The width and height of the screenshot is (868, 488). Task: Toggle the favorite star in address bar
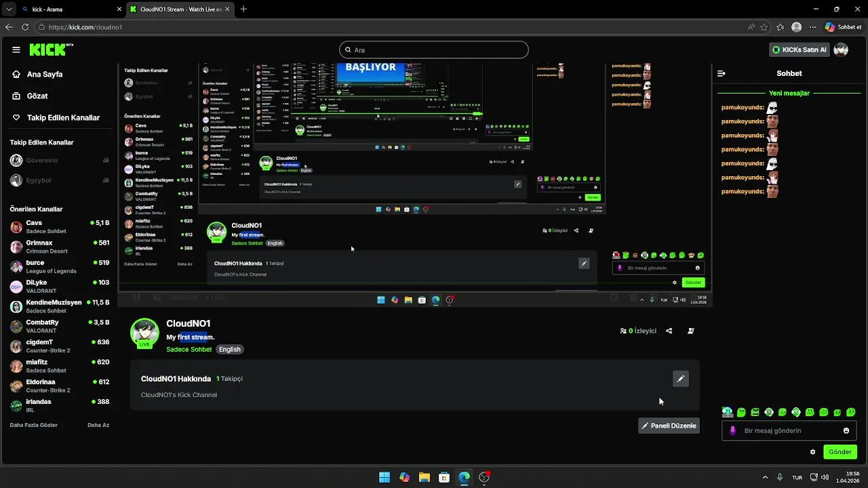coord(764,27)
